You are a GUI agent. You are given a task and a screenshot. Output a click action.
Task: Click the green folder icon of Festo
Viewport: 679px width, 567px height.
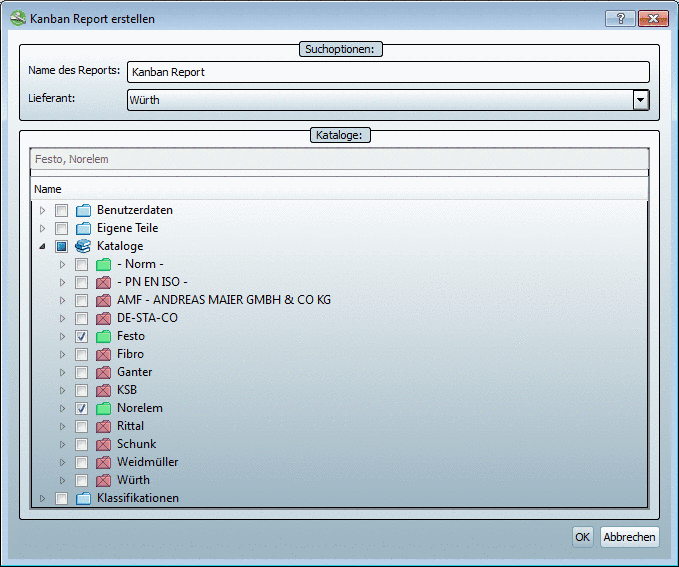pos(103,336)
